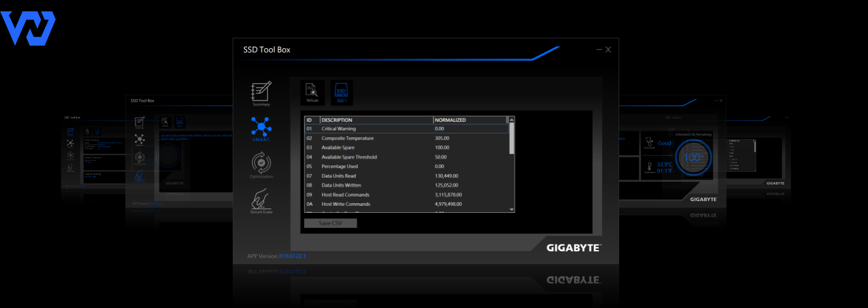Image resolution: width=868 pixels, height=308 pixels.
Task: Click the NORMALIZED column header
Action: (x=470, y=120)
